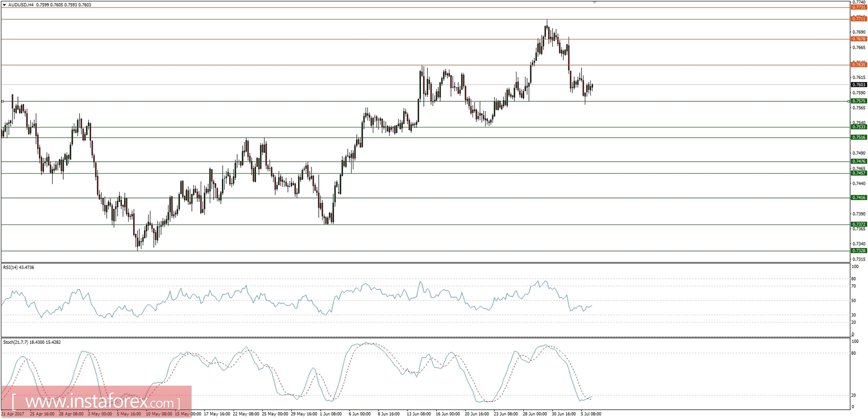This screenshot has width=868, height=419.
Task: Click the 22 May 08:00 time axis label
Action: (x=246, y=414)
